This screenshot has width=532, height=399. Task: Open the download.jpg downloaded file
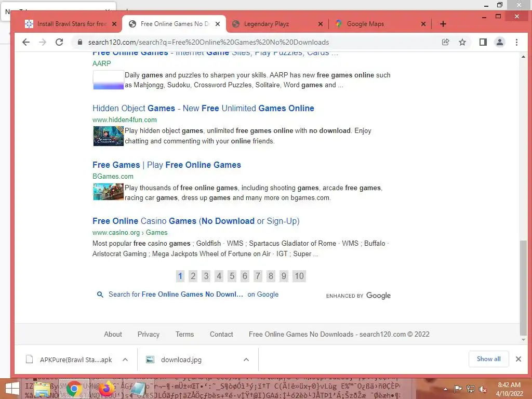[x=174, y=360]
